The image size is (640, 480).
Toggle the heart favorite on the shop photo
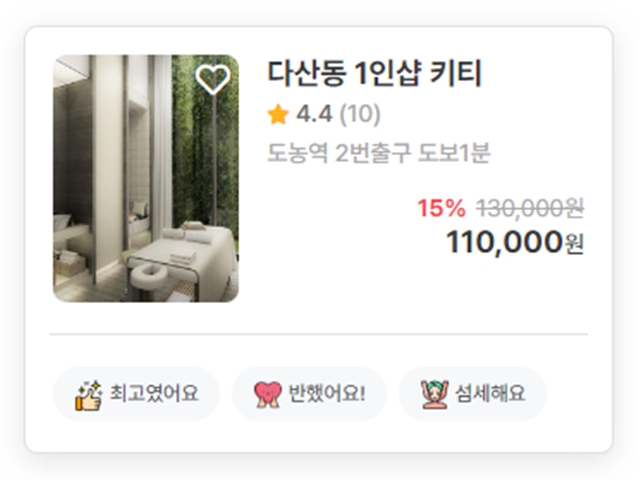(x=213, y=79)
